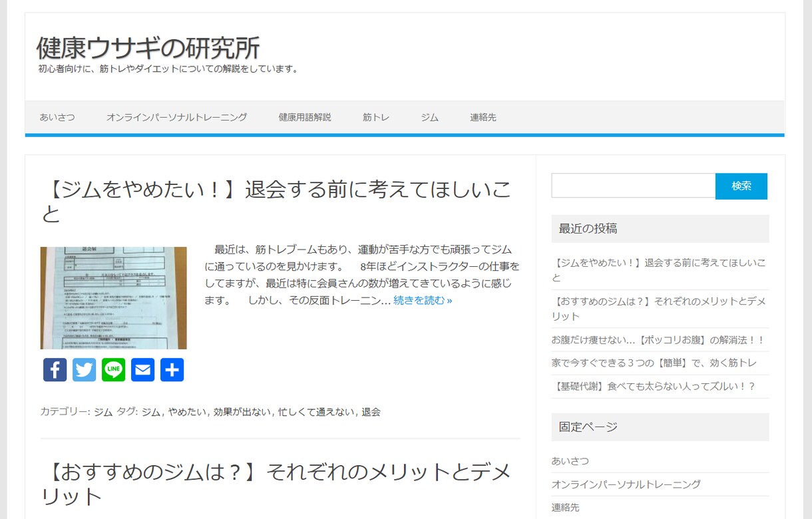Viewport: 812px width, 519px height.
Task: Click the site title 健康ウサギの研究所
Action: click(148, 48)
